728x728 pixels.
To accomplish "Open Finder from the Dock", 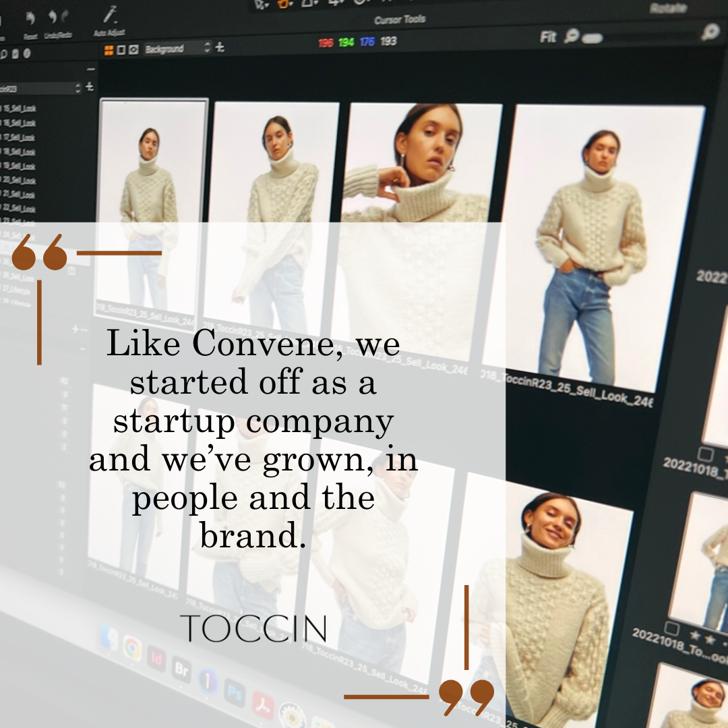I will (109, 638).
